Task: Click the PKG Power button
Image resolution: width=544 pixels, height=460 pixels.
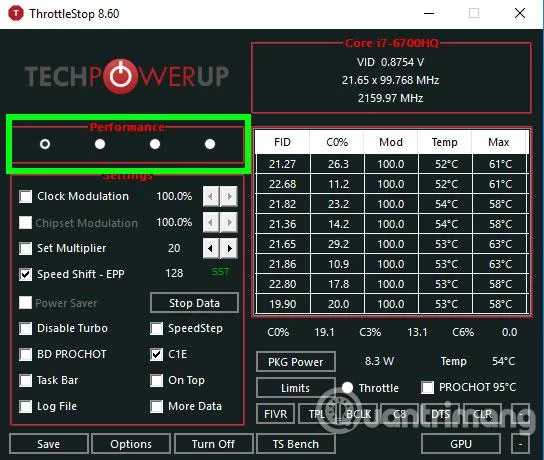Action: [296, 362]
